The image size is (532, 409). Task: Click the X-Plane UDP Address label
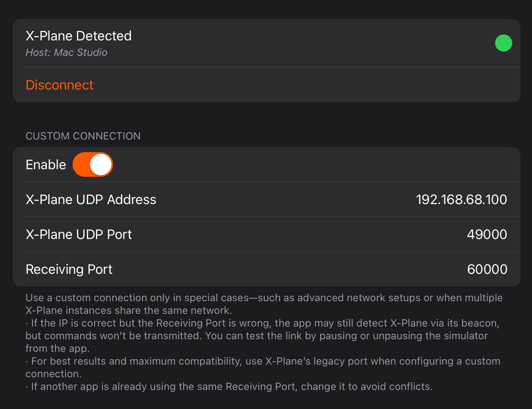coord(91,199)
